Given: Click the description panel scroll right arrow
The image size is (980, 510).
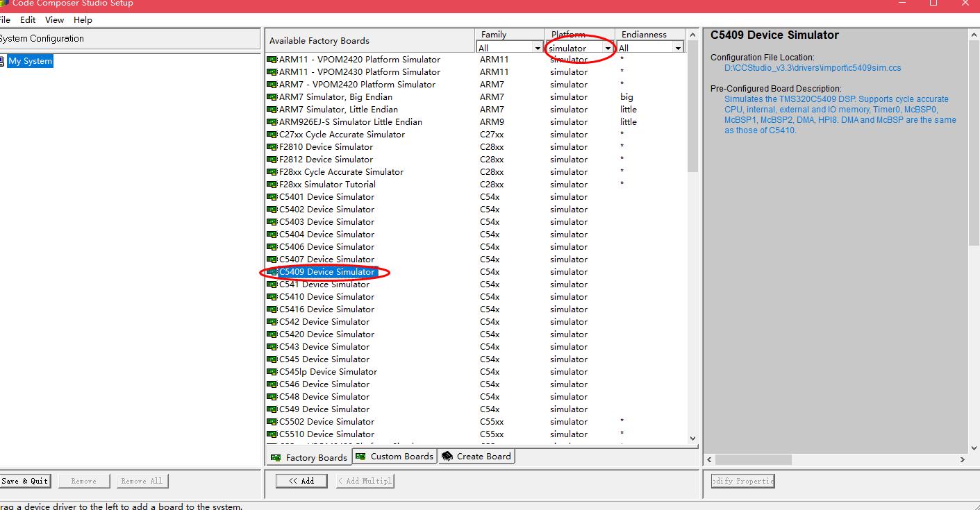Looking at the screenshot, I should pos(963,459).
